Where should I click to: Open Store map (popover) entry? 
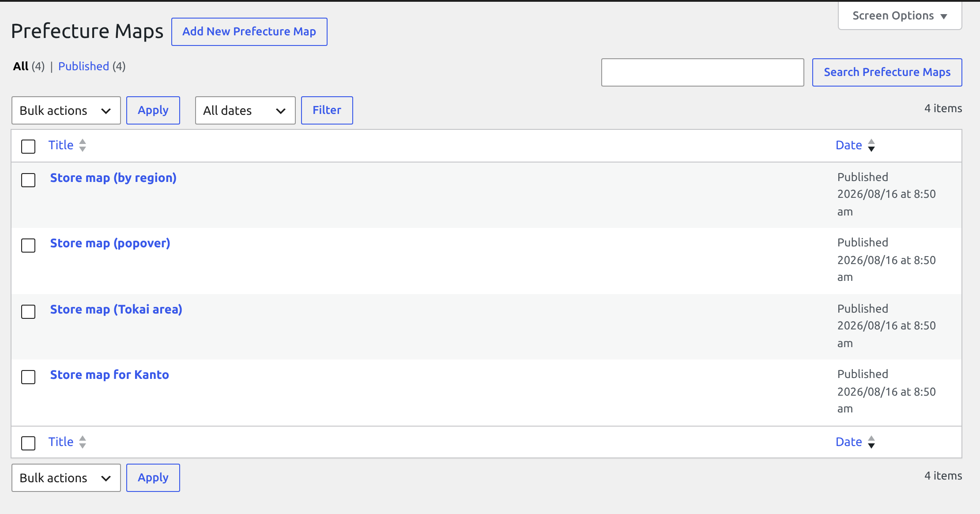pyautogui.click(x=110, y=243)
